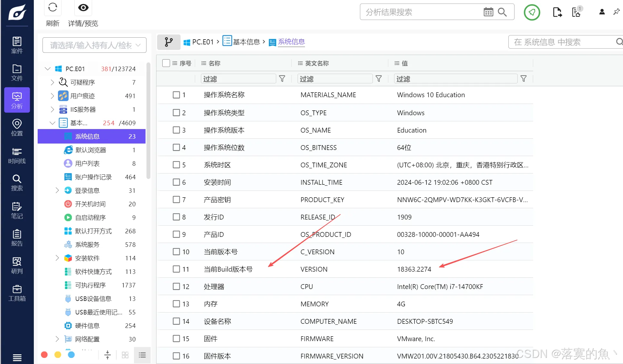Viewport: 623px width, 364px height.
Task: Click the refresh icon
Action: [52, 7]
